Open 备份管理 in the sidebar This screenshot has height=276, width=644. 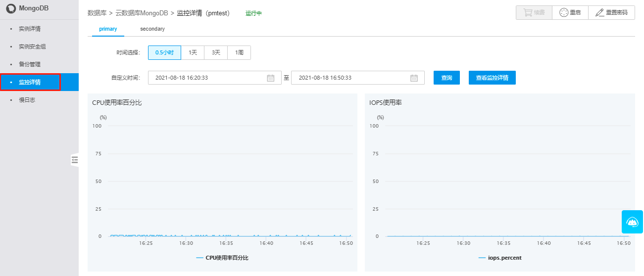tap(30, 64)
